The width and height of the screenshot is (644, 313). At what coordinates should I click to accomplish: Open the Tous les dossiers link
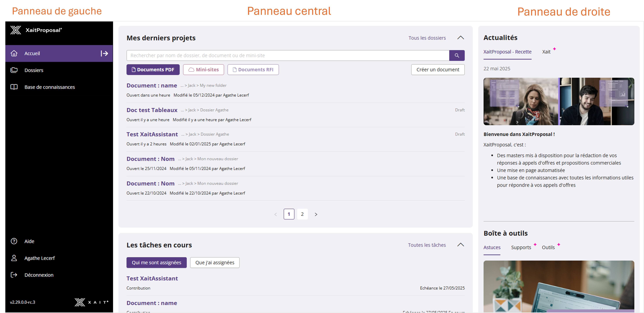click(x=427, y=38)
